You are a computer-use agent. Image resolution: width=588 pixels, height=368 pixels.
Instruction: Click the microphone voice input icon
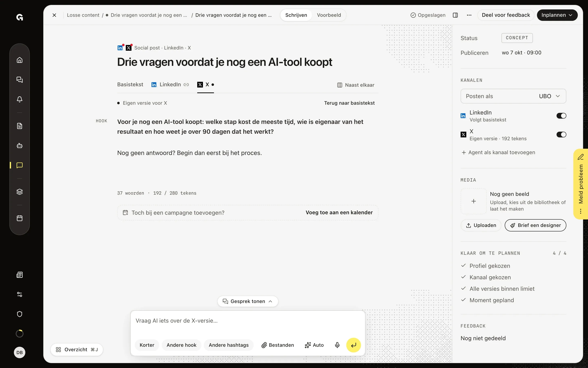point(337,345)
